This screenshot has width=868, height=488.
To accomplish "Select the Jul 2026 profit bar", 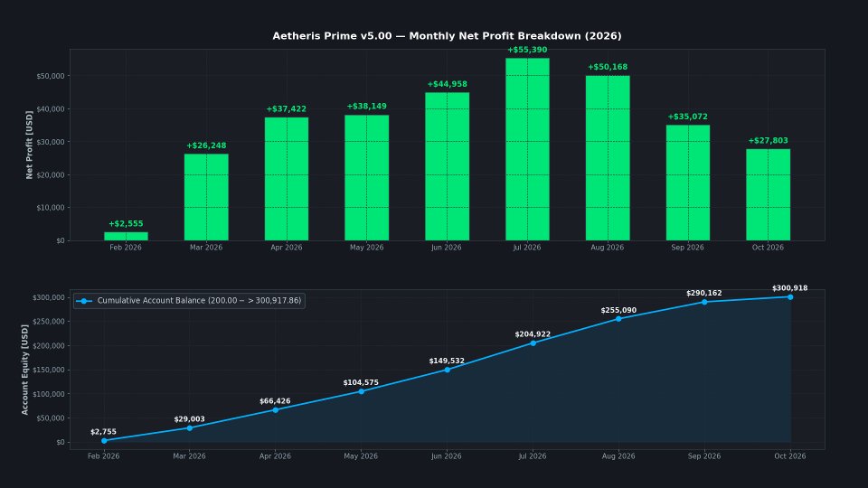I will 527,149.
